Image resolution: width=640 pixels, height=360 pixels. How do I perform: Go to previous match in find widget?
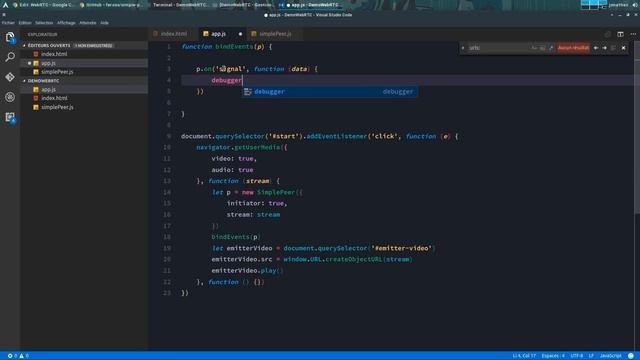(x=596, y=48)
